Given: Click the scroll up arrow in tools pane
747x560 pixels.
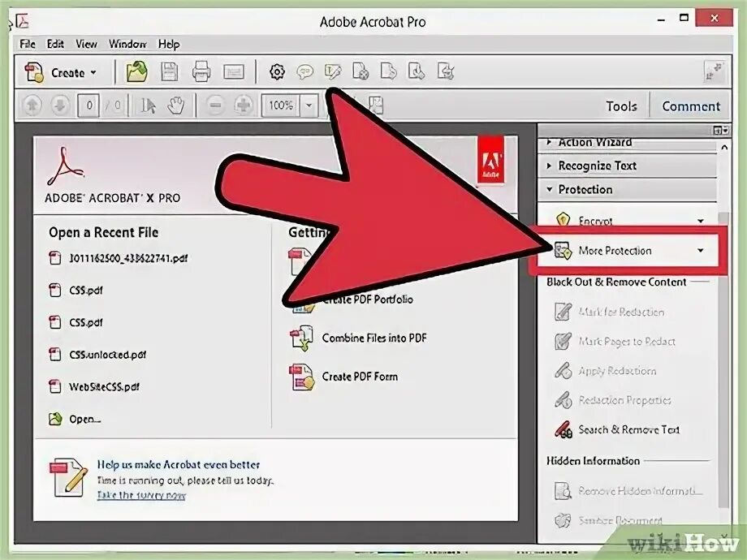Looking at the screenshot, I should pos(724,148).
